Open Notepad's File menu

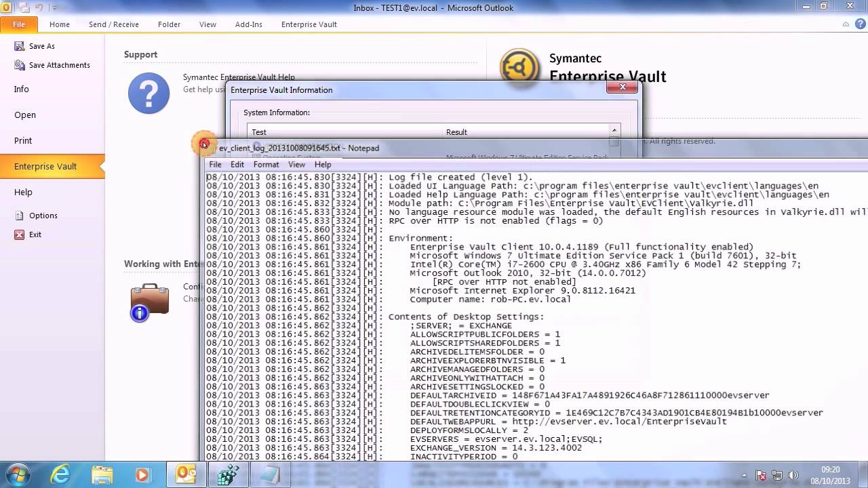[x=215, y=164]
